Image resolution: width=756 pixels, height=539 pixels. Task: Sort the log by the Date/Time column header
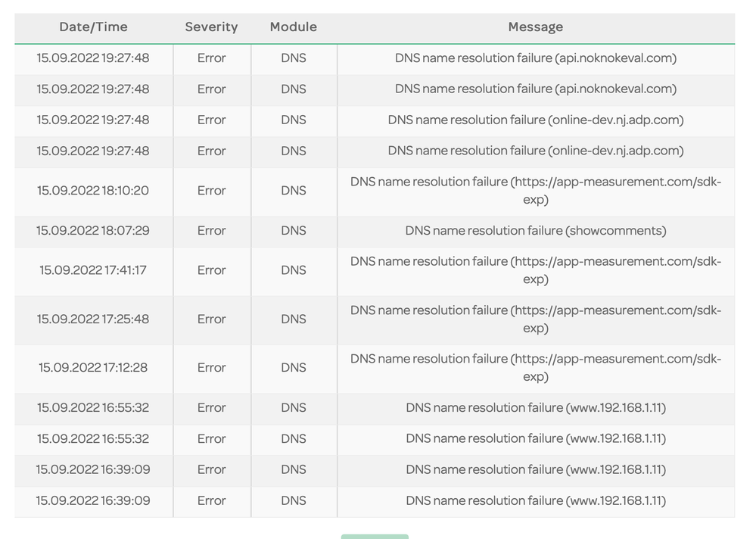coord(92,27)
